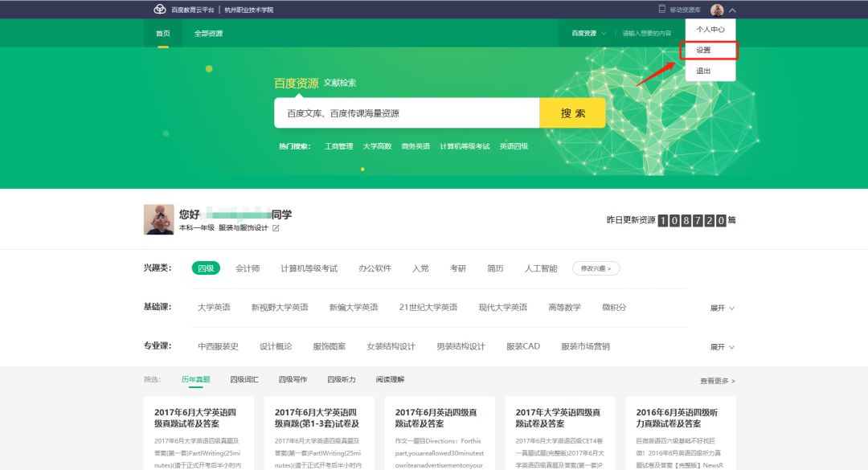Image resolution: width=868 pixels, height=470 pixels.
Task: Click the large profile photo near greeting
Action: [x=158, y=219]
